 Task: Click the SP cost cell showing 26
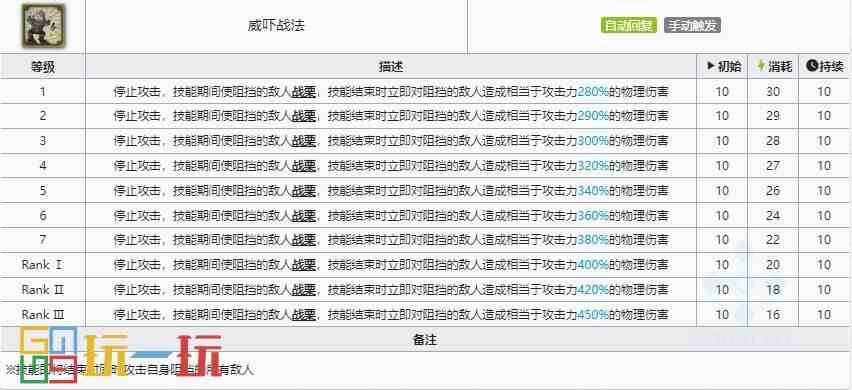point(773,191)
